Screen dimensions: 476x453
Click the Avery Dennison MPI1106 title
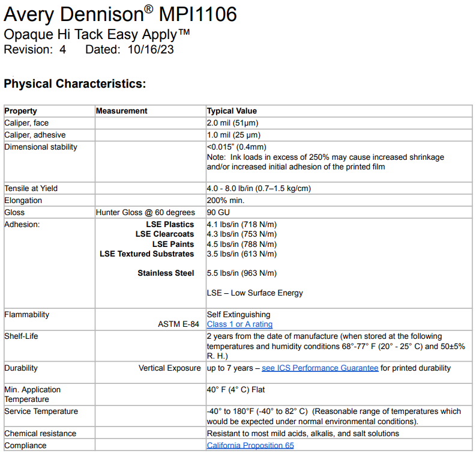pyautogui.click(x=120, y=14)
